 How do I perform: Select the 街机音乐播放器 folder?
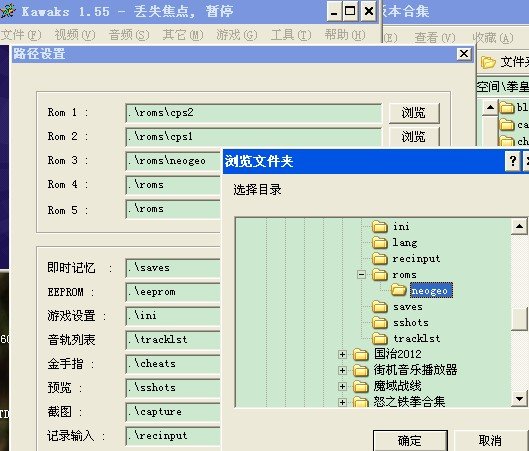click(415, 370)
